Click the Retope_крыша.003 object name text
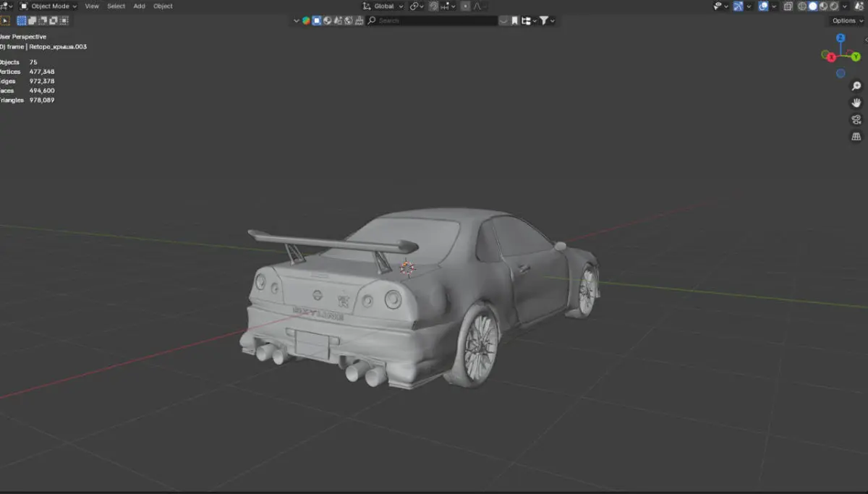Viewport: 868px width, 494px height. 58,46
